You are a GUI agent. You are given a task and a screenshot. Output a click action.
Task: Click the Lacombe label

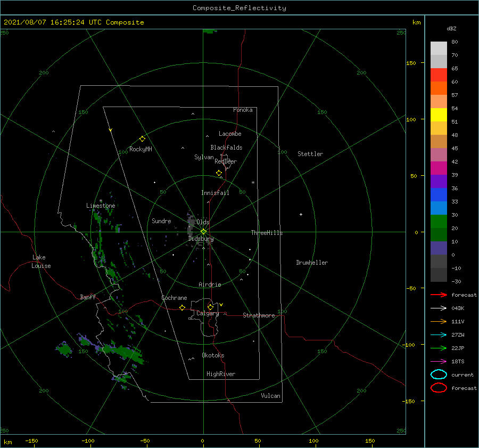point(230,134)
